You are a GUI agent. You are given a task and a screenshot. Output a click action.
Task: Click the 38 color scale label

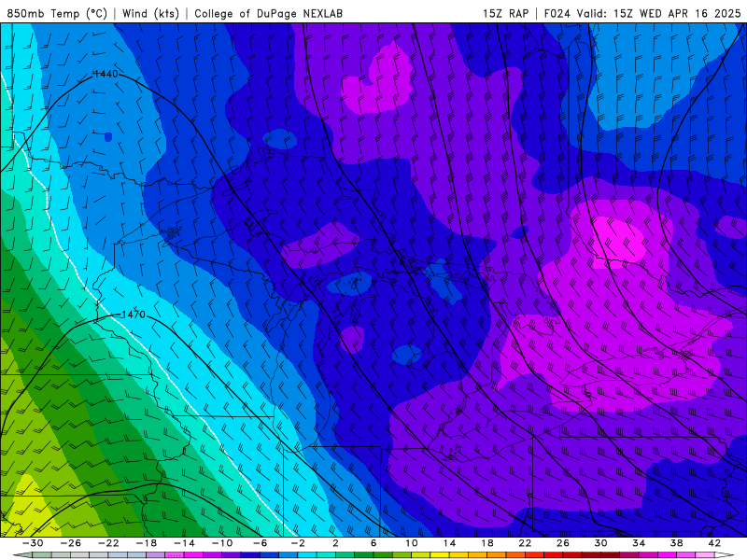(x=676, y=543)
